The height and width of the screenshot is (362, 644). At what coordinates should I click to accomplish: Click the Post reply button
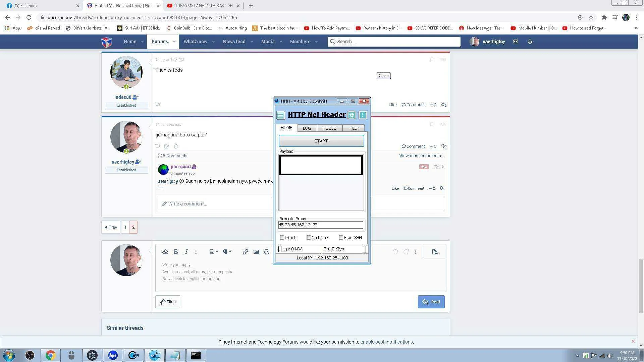pyautogui.click(x=431, y=302)
